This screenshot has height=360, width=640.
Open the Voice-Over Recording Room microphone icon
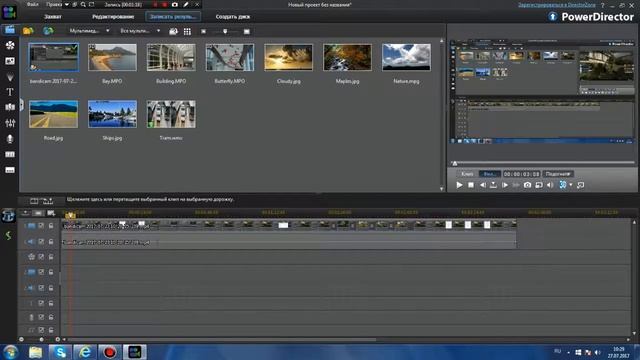[x=10, y=139]
